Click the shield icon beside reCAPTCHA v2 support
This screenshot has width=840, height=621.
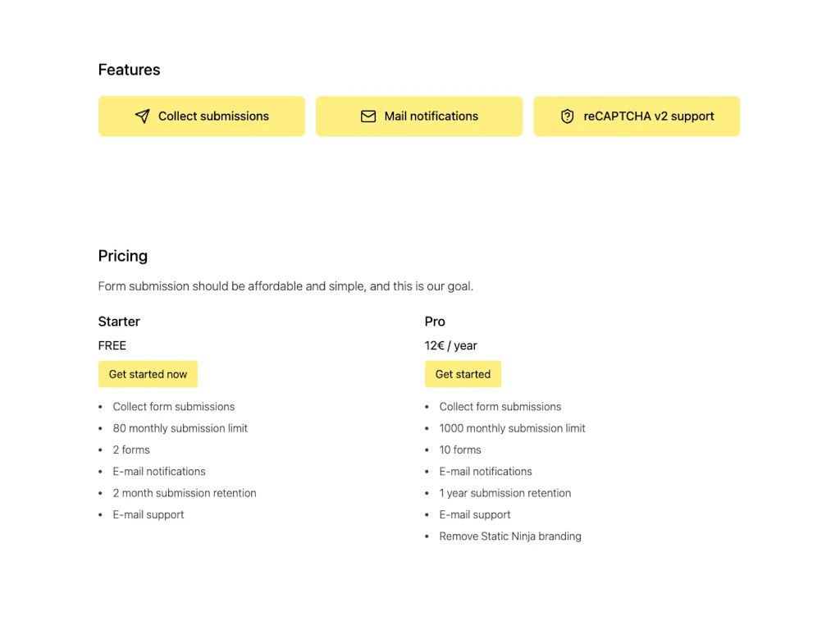pyautogui.click(x=567, y=116)
